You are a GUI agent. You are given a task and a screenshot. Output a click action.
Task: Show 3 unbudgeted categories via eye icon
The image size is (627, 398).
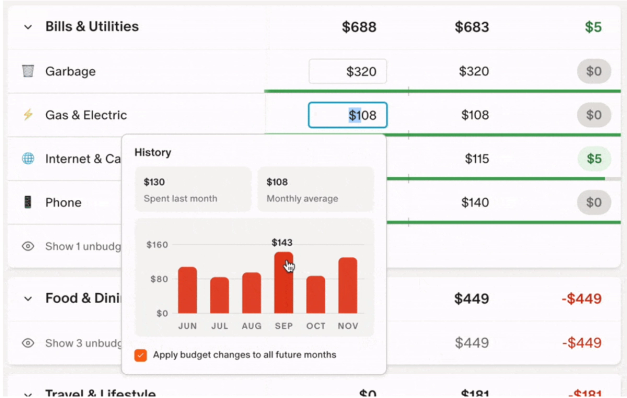[28, 343]
